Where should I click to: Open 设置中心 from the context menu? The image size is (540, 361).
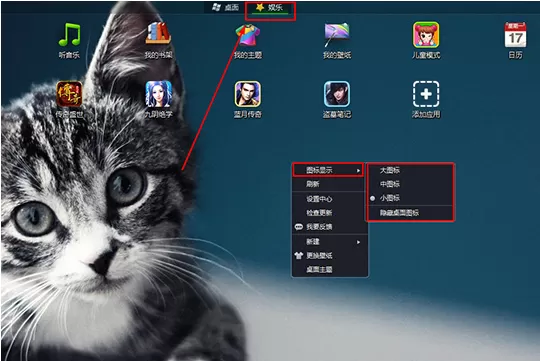(328, 199)
